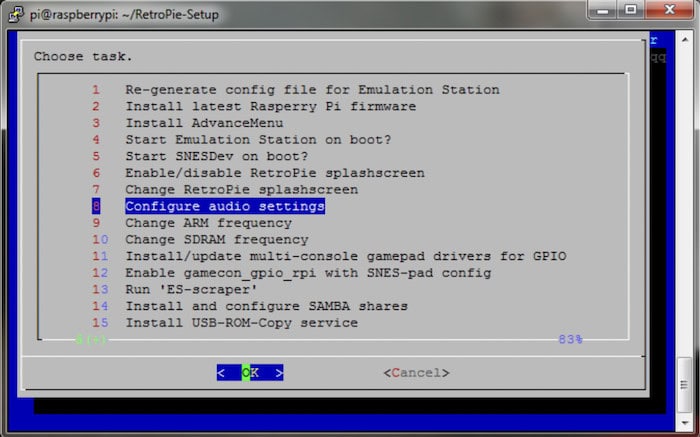700x437 pixels.
Task: Confirm with the OK button
Action: [250, 373]
